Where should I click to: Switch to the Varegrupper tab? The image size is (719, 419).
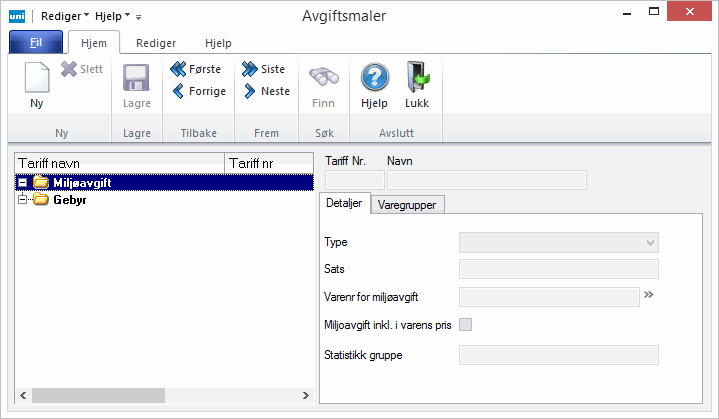click(x=408, y=204)
